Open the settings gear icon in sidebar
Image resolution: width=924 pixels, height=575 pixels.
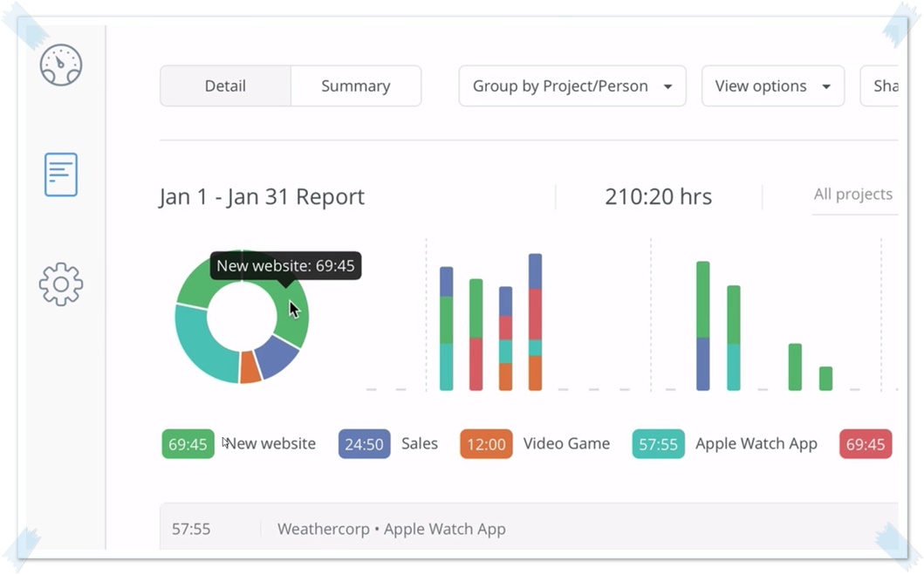[61, 284]
